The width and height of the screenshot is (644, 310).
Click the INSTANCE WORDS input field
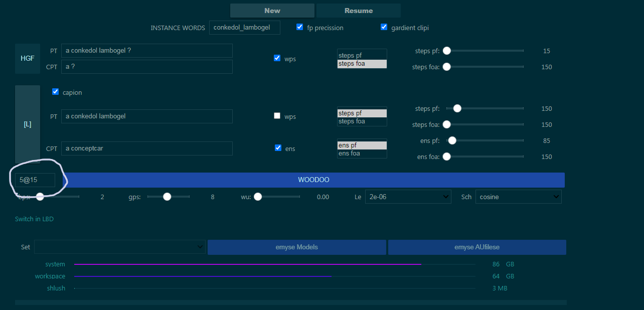(x=245, y=28)
